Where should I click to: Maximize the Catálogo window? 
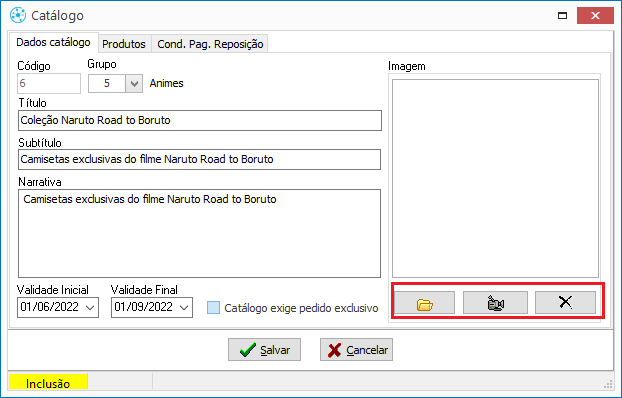point(562,15)
